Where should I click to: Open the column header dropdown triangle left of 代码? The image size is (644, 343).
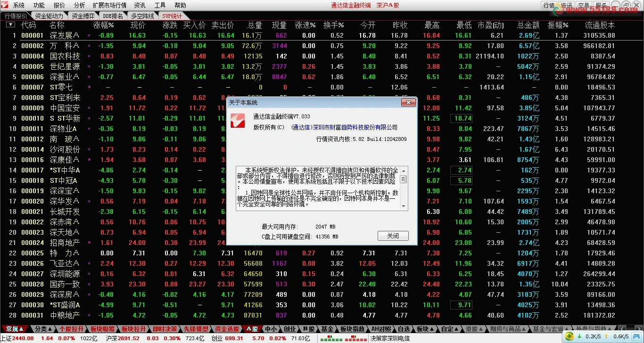9,25
